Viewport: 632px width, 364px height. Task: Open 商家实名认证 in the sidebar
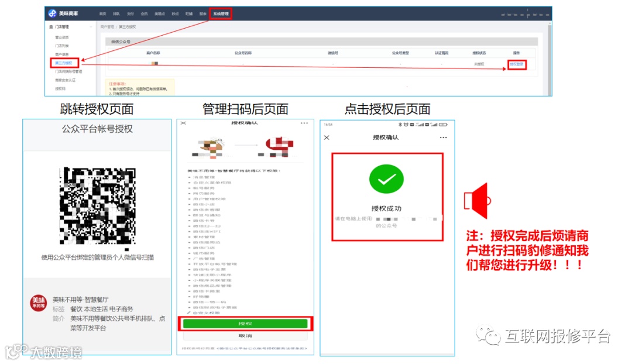(x=66, y=80)
